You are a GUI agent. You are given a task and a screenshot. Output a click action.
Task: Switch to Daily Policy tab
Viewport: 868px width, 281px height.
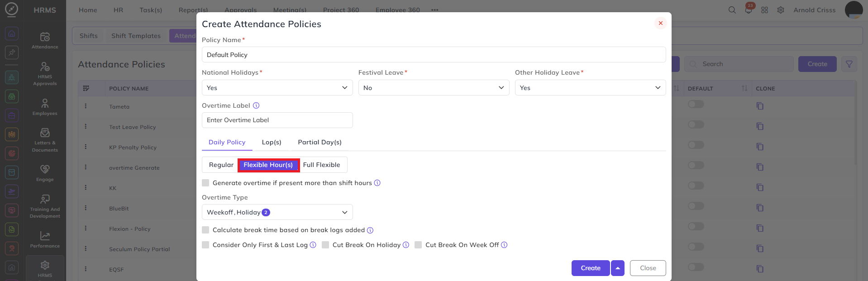227,142
